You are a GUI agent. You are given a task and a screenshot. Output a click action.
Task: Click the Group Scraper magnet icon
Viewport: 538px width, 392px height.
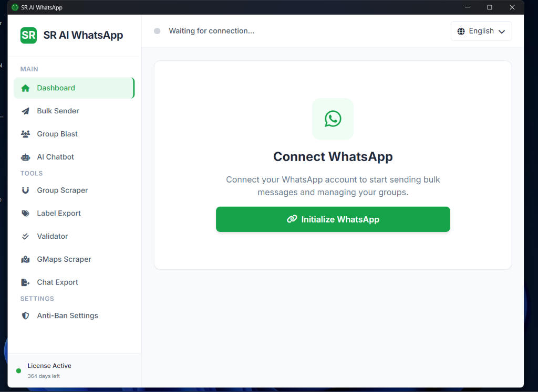(x=25, y=190)
